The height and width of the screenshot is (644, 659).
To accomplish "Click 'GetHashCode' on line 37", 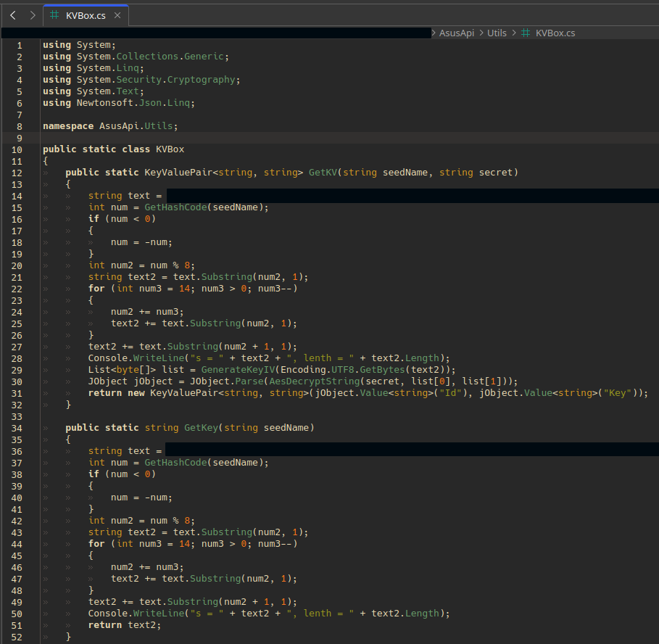I will (x=175, y=463).
